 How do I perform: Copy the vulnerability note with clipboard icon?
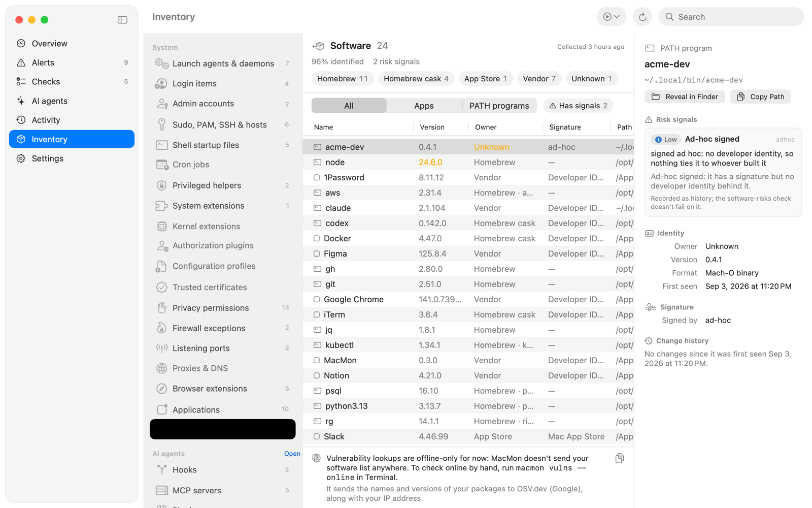point(620,458)
